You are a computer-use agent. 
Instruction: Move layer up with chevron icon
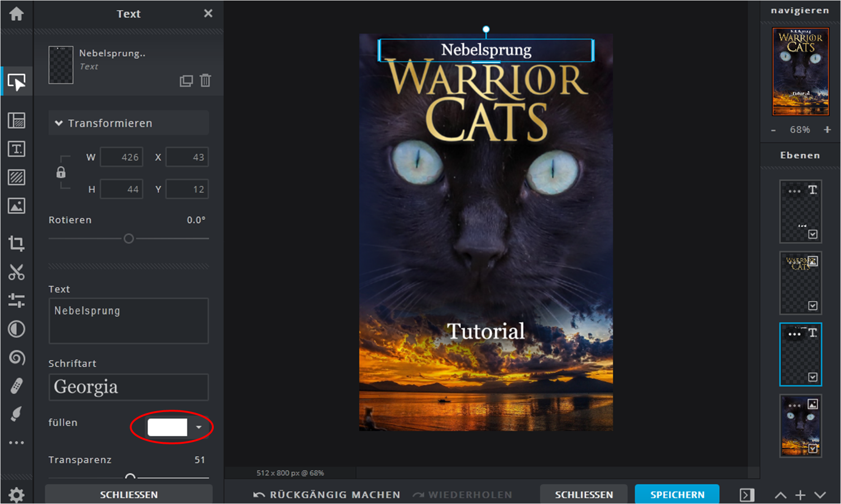(x=780, y=495)
